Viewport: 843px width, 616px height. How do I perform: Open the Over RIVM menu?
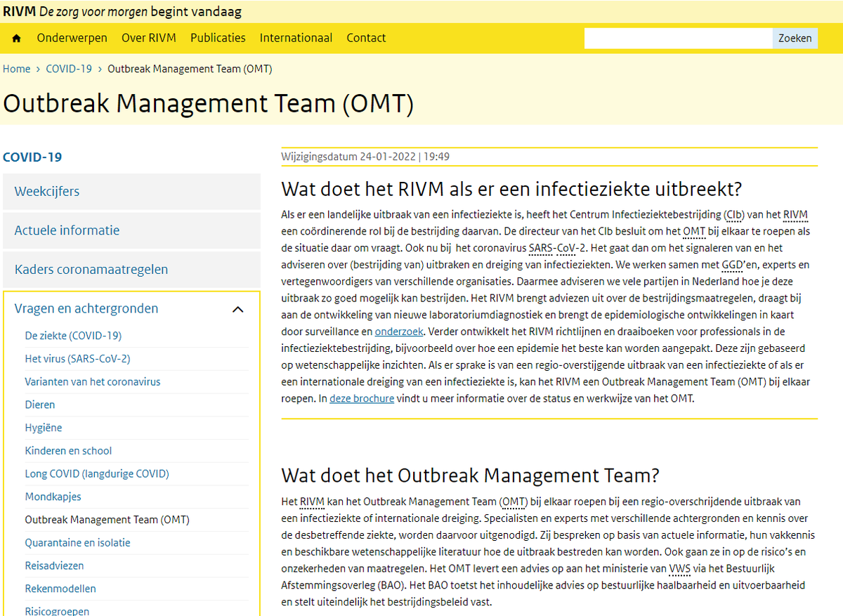tap(149, 38)
